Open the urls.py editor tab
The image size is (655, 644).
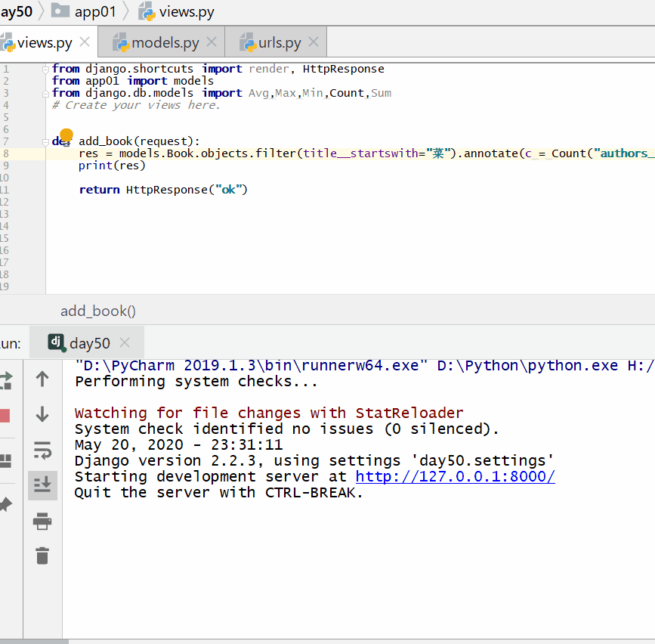(x=280, y=42)
